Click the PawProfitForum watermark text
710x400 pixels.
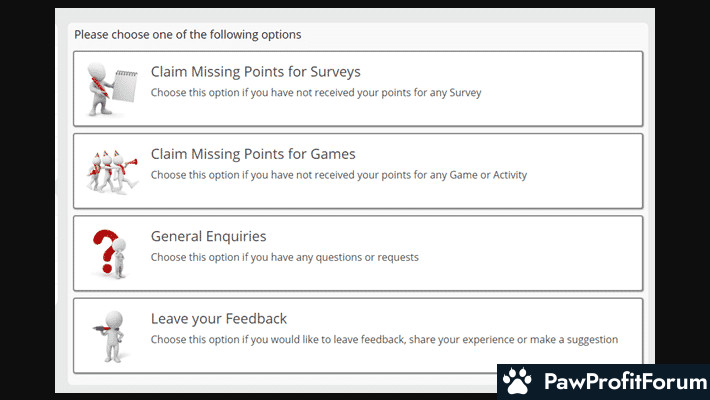tap(625, 381)
